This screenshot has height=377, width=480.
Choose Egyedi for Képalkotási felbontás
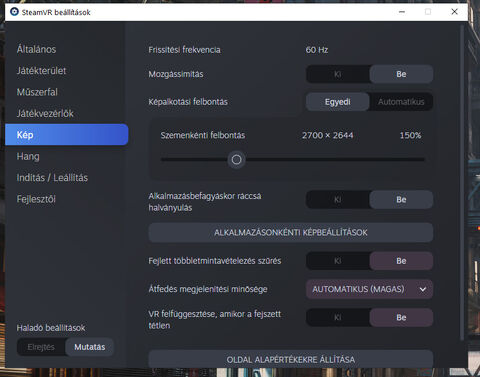click(338, 102)
